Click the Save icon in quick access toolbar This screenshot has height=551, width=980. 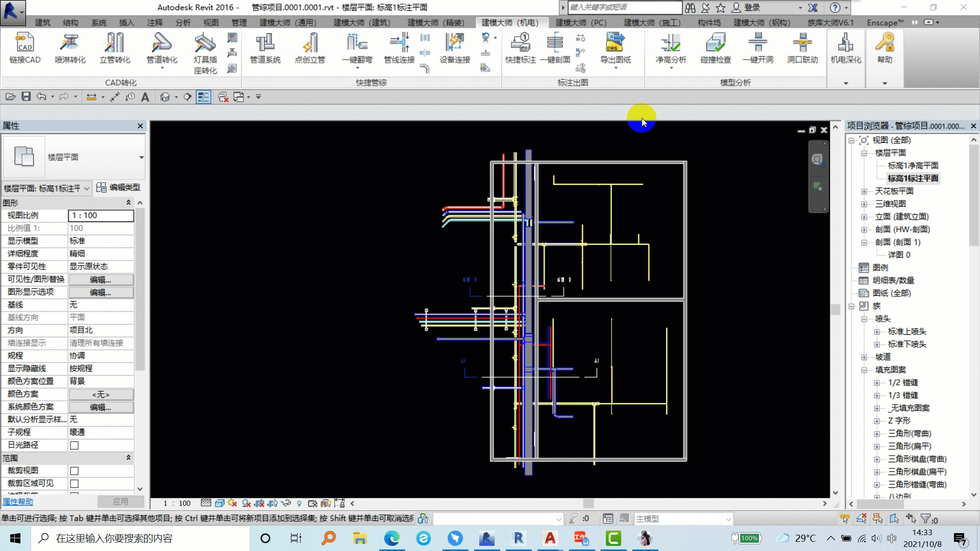(26, 96)
